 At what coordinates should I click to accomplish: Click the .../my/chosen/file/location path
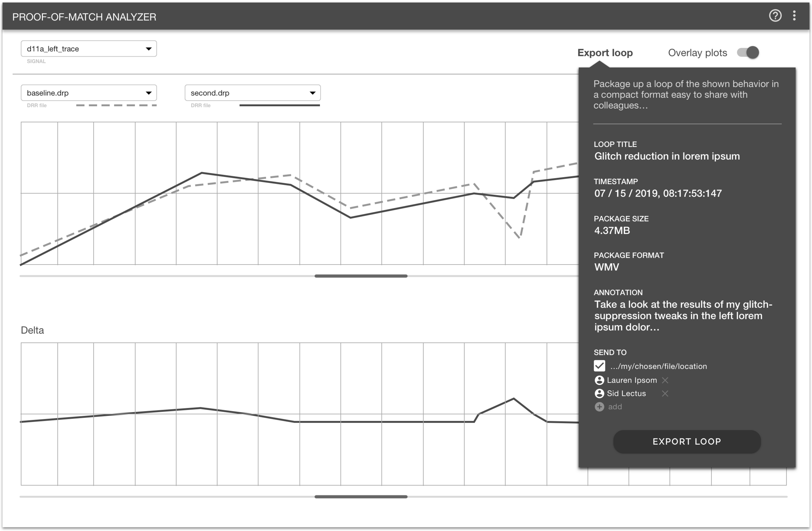(658, 366)
